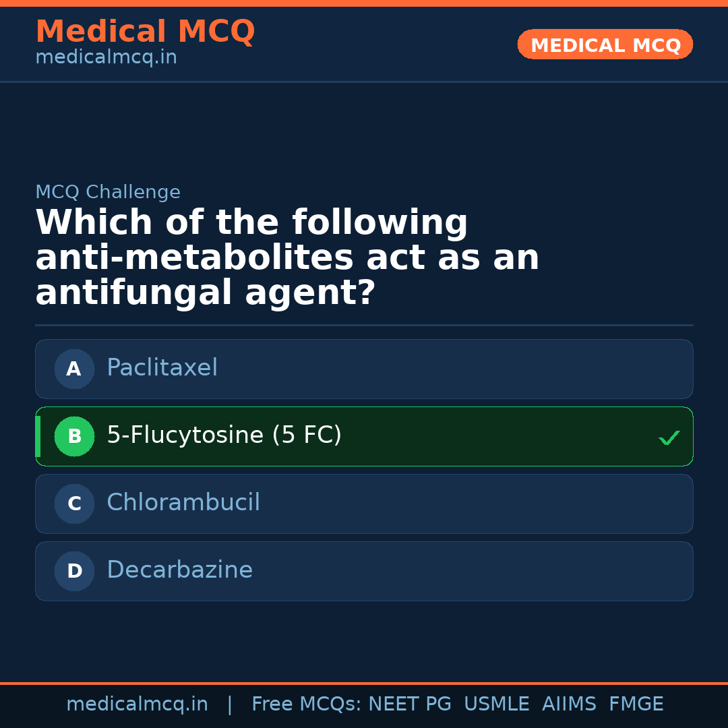Select answer option A Paclitaxel
This screenshot has width=728, height=728.
coord(364,369)
